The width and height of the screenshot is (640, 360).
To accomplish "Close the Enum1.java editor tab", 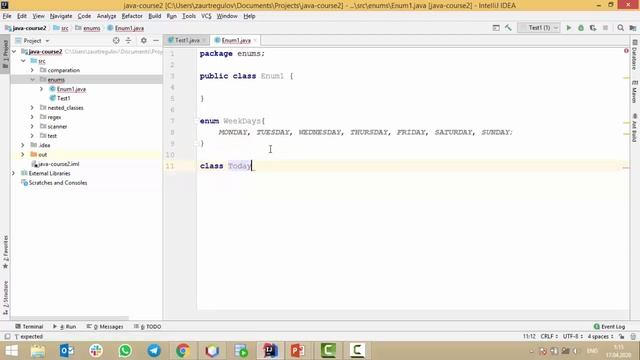I will point(255,40).
